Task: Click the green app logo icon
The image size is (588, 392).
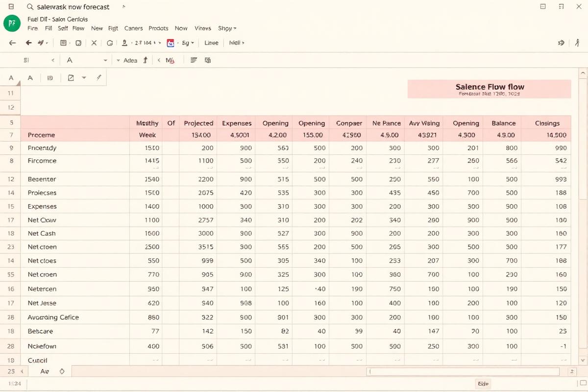Action: [x=12, y=23]
